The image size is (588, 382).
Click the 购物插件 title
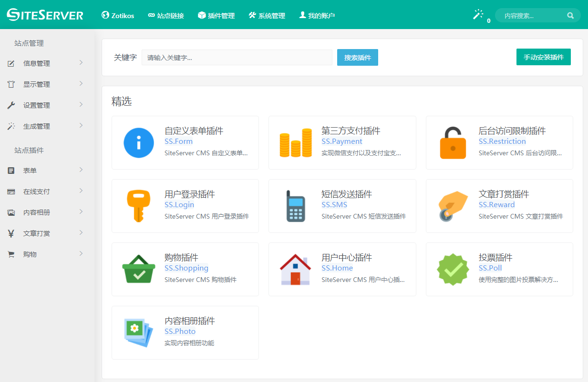tap(181, 258)
